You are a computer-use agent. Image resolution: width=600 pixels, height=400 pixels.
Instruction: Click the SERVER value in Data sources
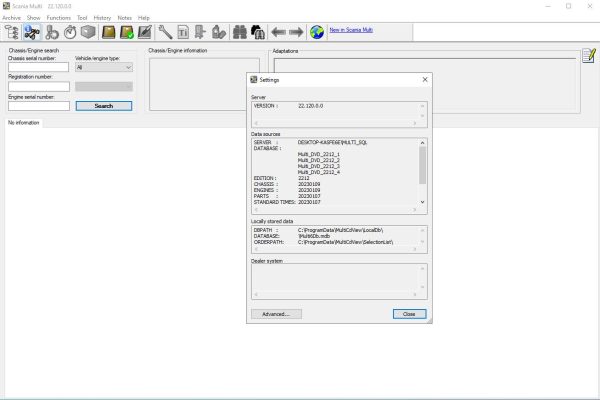click(332, 142)
